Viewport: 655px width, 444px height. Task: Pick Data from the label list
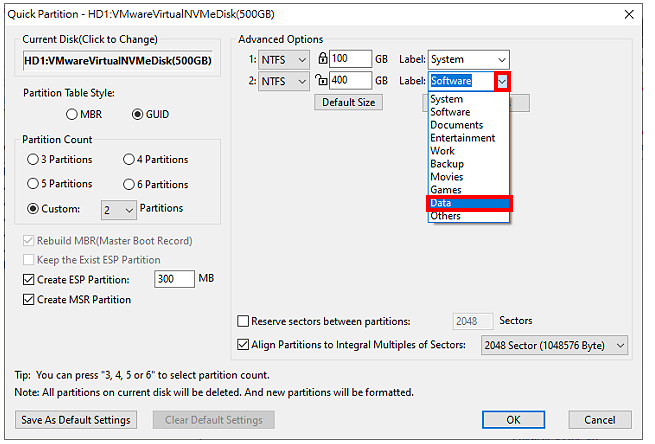[469, 203]
